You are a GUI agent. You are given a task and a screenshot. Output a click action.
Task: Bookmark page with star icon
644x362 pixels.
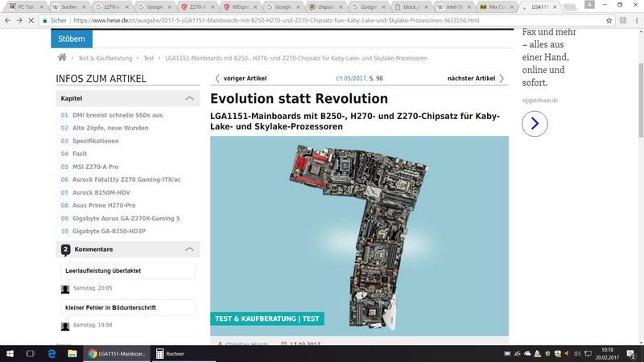click(x=609, y=20)
